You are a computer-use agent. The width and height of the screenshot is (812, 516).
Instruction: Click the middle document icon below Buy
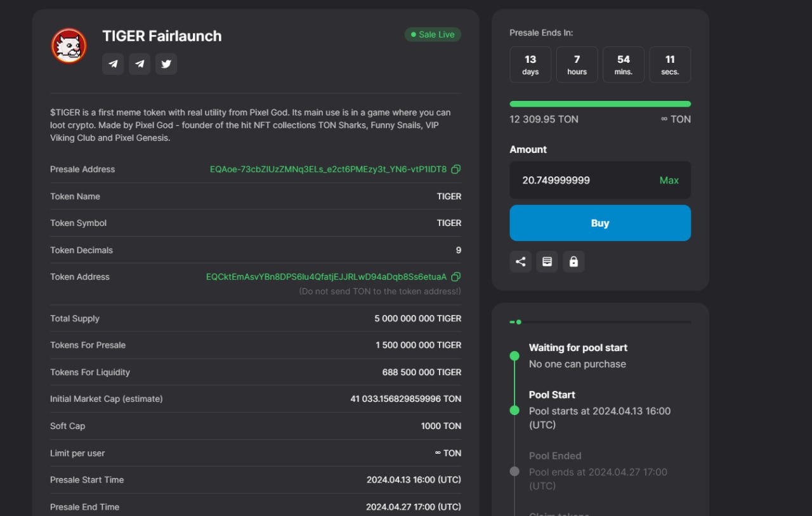(x=547, y=261)
